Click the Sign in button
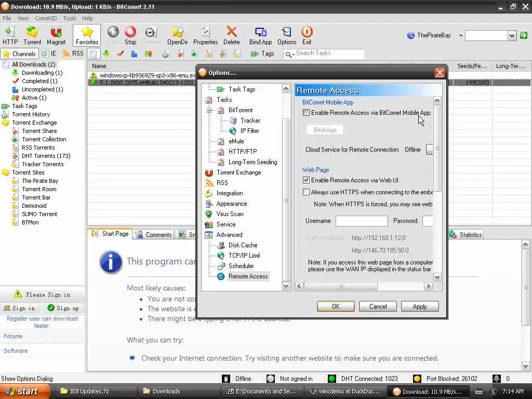 (20, 308)
